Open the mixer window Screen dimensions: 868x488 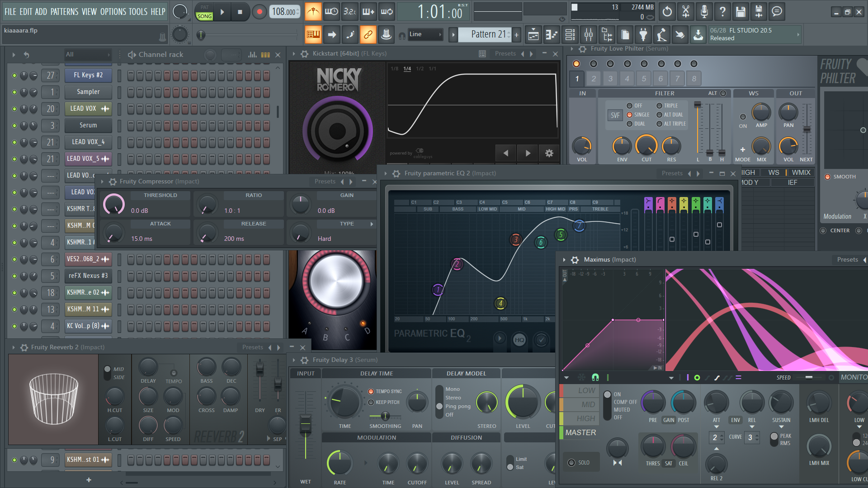tap(589, 35)
